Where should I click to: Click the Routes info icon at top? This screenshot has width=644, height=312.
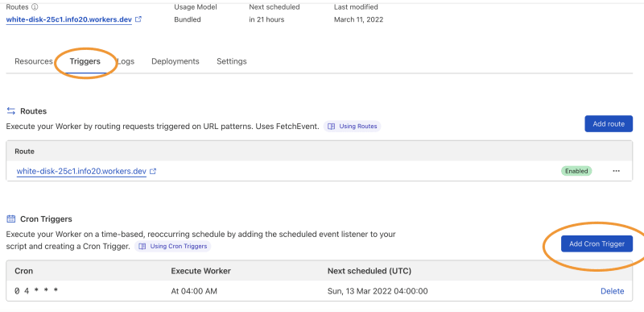35,7
